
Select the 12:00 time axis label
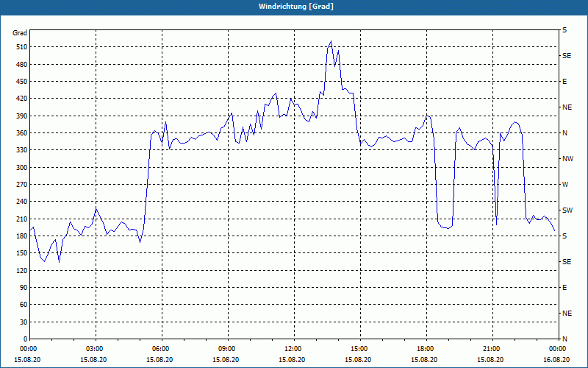(294, 349)
